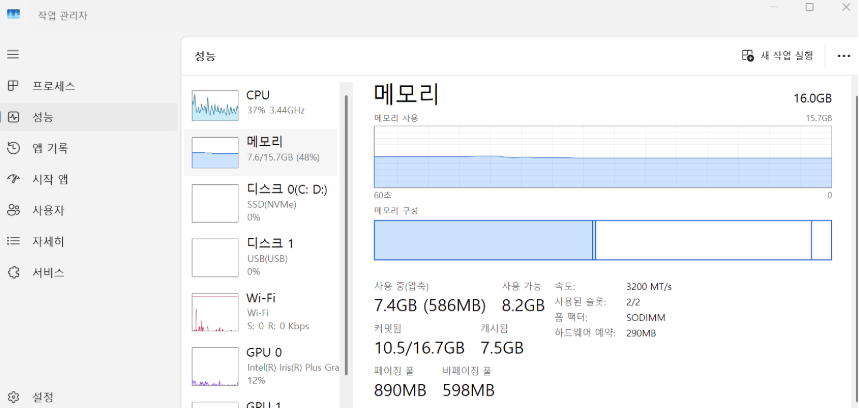859x408 pixels.
Task: Open the 시작 앱 startup icon
Action: pos(13,179)
